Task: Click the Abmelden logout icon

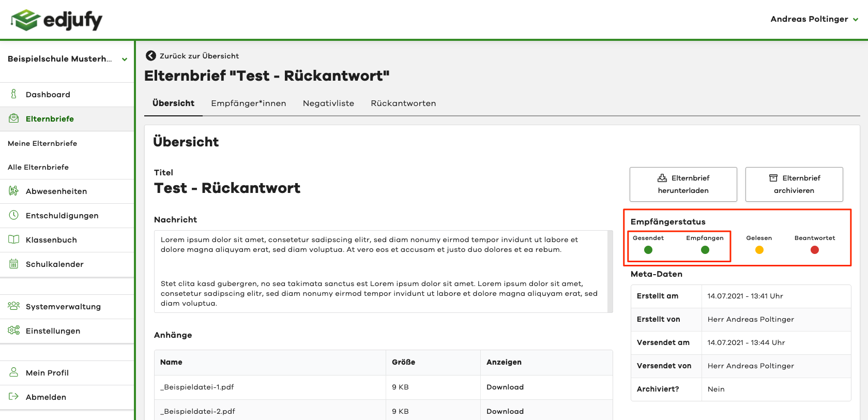Action: [14, 397]
